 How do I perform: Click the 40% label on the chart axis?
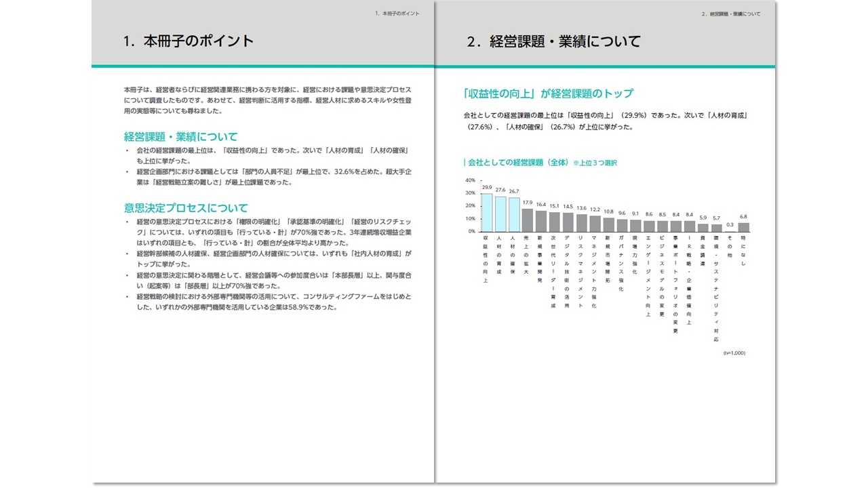pos(470,180)
